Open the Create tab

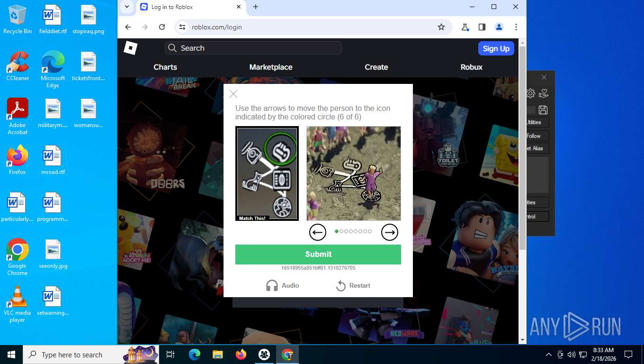(x=376, y=67)
